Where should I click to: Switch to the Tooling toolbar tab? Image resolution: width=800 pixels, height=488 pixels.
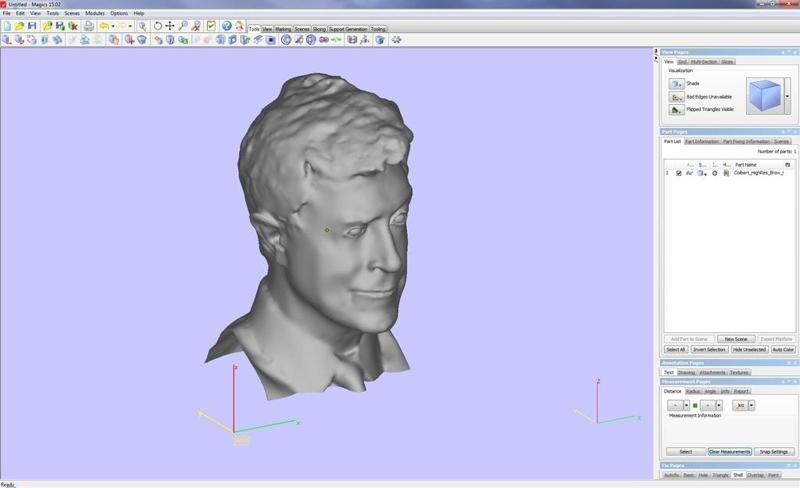click(378, 29)
